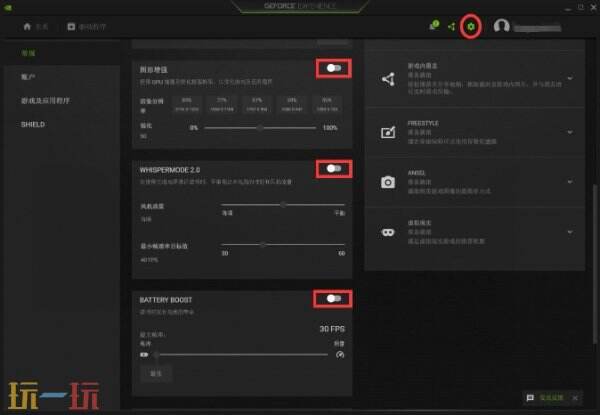Click the "ANSEL" title text
The width and height of the screenshot is (600, 415).
pyautogui.click(x=416, y=173)
